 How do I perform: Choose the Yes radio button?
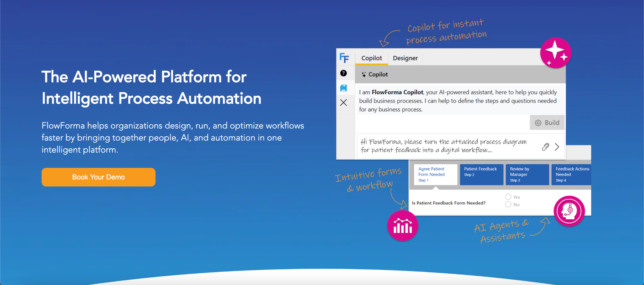tap(508, 197)
